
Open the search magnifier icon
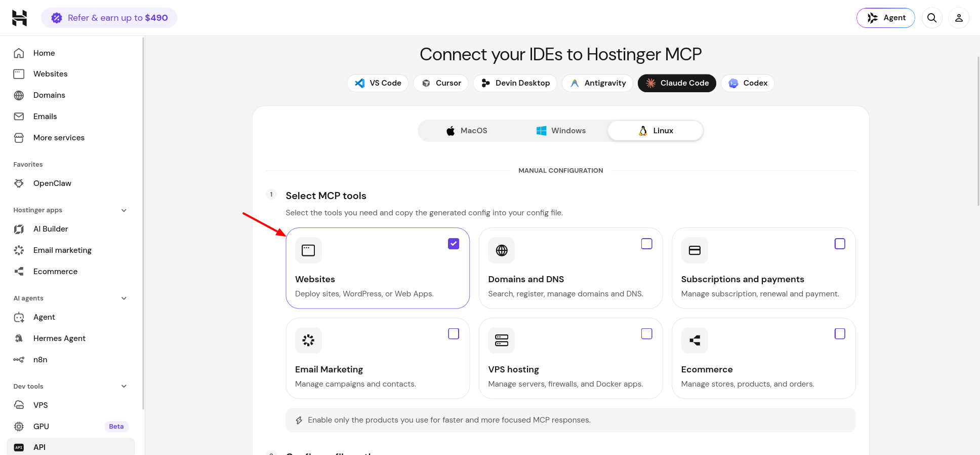(x=932, y=18)
